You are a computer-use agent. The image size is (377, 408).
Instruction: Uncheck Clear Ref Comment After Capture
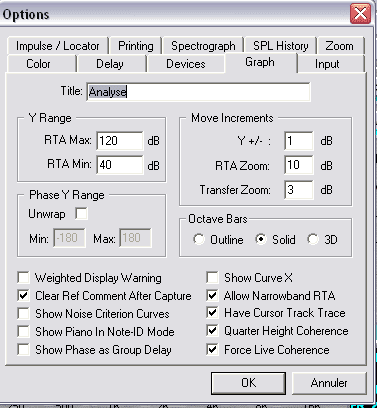[x=23, y=295]
